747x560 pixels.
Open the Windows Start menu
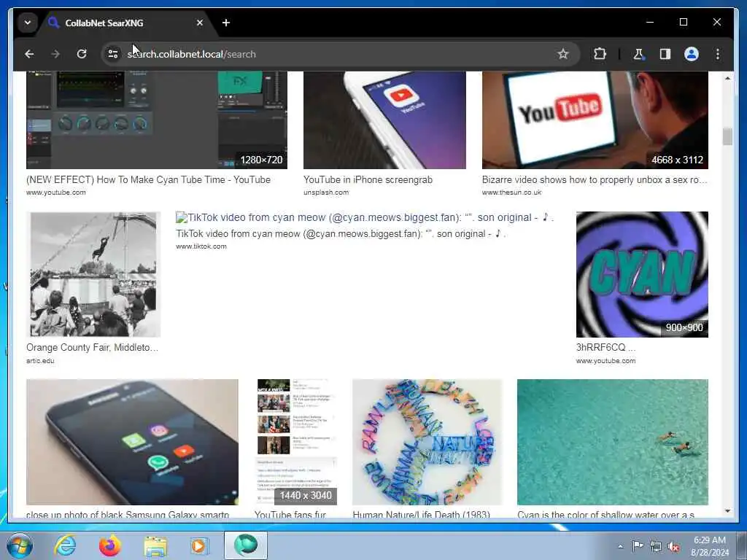coord(20,545)
